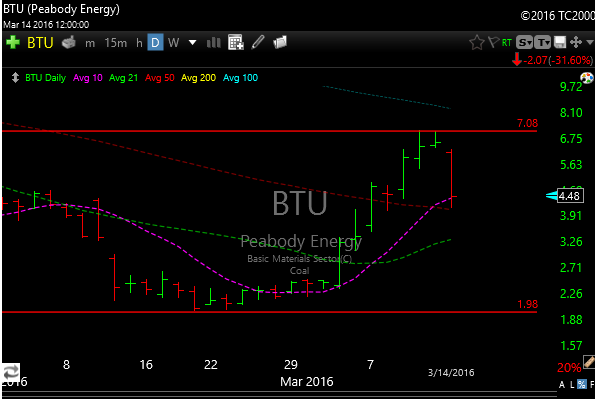This screenshot has width=595, height=399.
Task: Click the 2.26 price scale value
Action: 571,293
